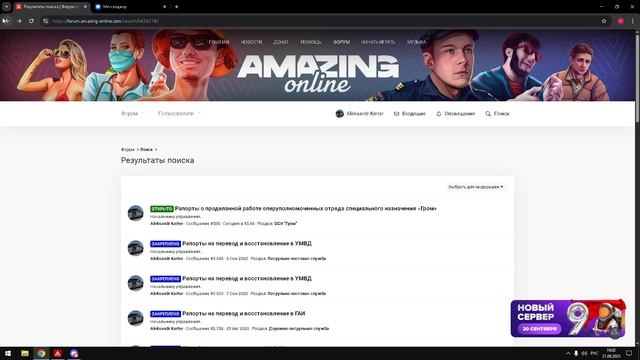Open ДОНАТ in the site header
640x360 pixels.
[x=281, y=42]
